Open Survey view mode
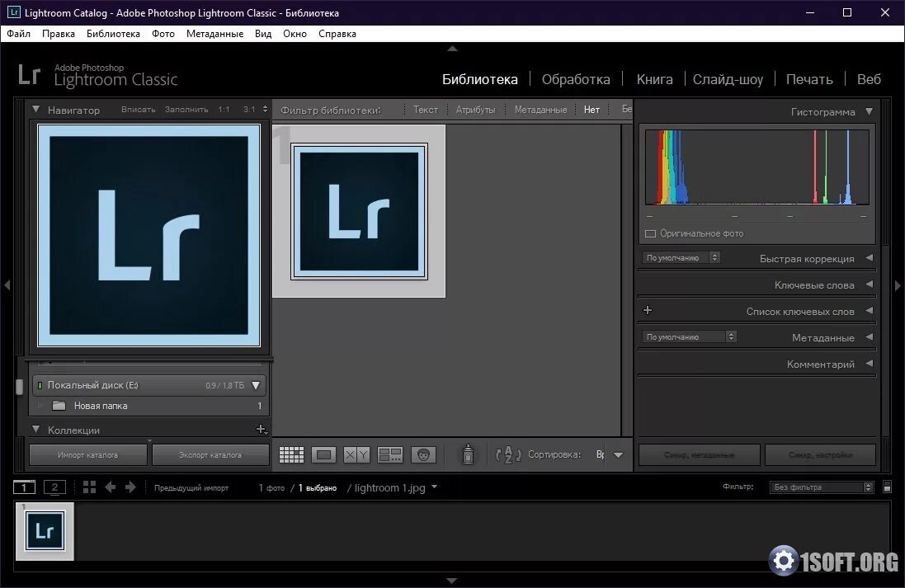The height and width of the screenshot is (588, 905). 390,454
